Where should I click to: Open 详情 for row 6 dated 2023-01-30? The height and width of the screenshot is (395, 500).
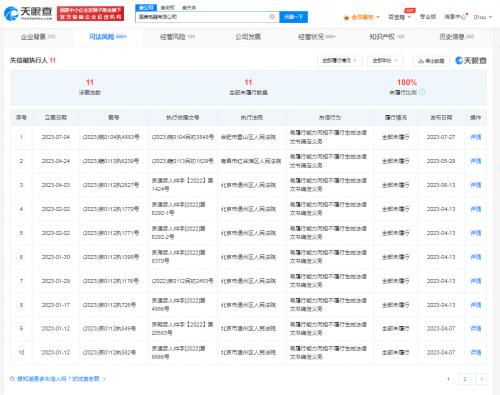[476, 257]
